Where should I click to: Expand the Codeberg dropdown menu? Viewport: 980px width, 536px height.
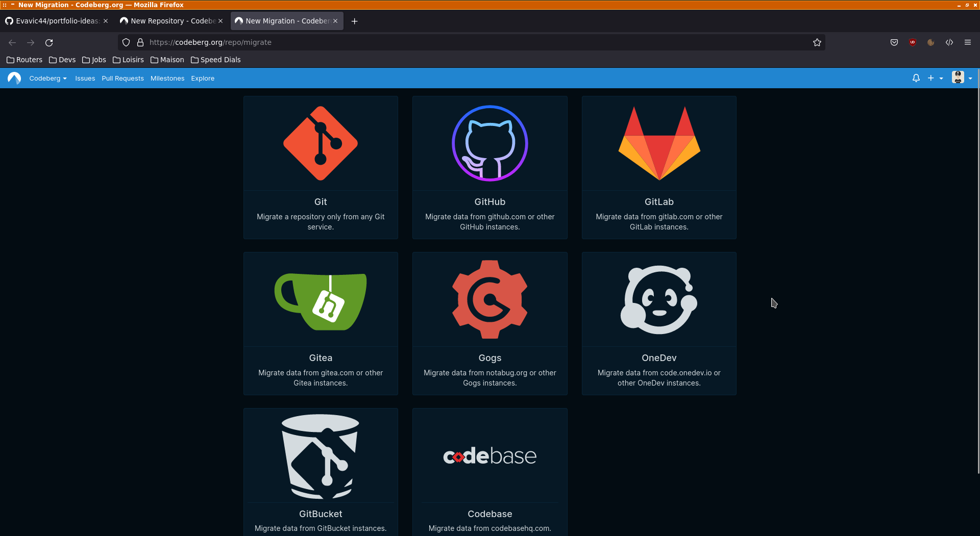[48, 78]
